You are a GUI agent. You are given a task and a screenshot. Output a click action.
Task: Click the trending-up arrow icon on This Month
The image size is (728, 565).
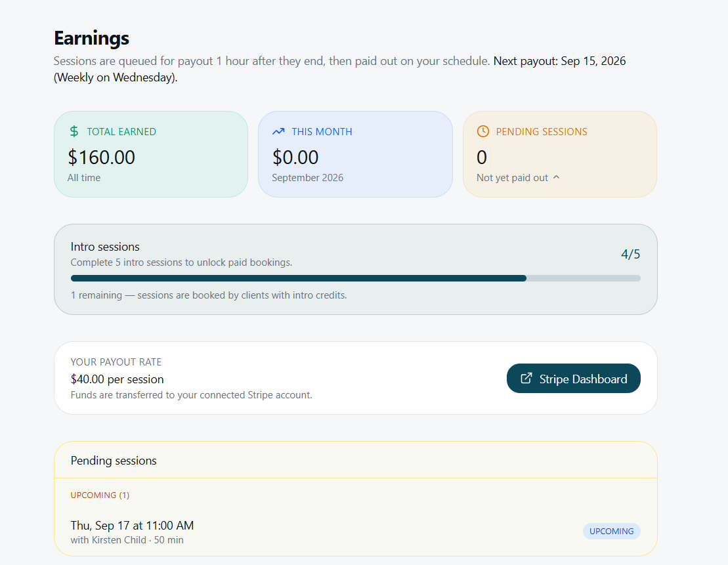click(x=278, y=131)
